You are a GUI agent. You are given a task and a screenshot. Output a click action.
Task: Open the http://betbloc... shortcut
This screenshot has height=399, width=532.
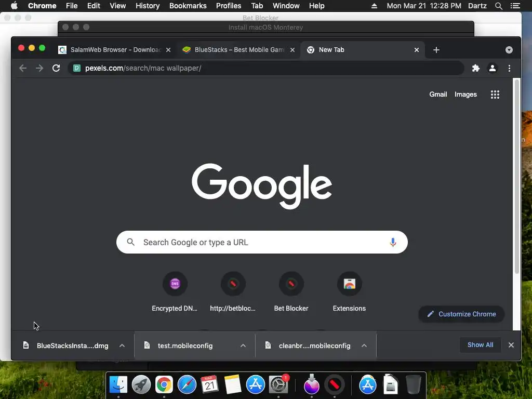pos(233,292)
